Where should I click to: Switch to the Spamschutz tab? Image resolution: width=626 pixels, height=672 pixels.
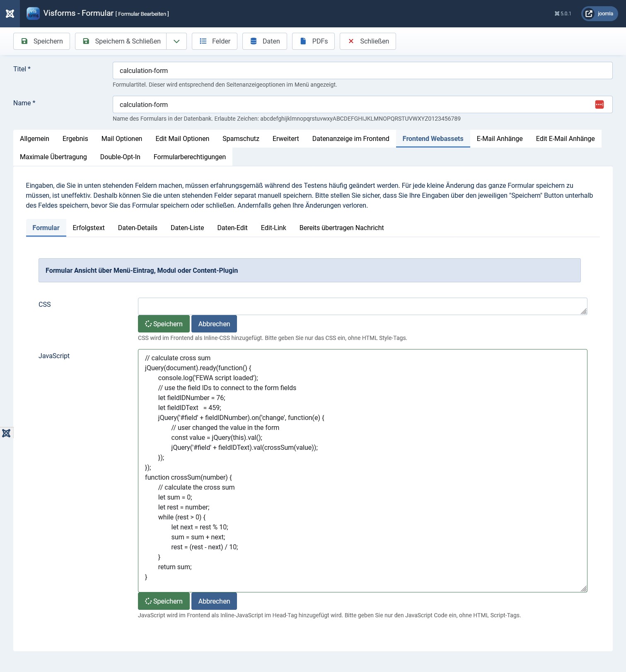coord(241,139)
